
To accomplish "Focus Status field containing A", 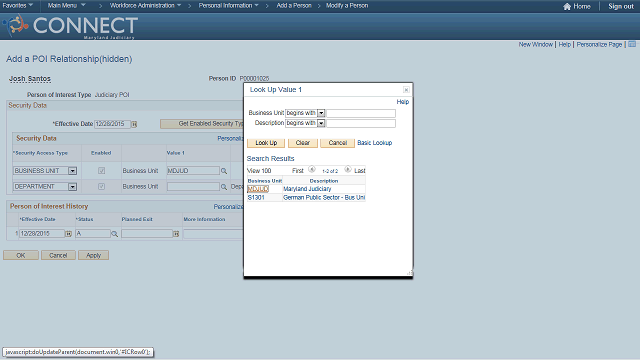I will coord(93,233).
